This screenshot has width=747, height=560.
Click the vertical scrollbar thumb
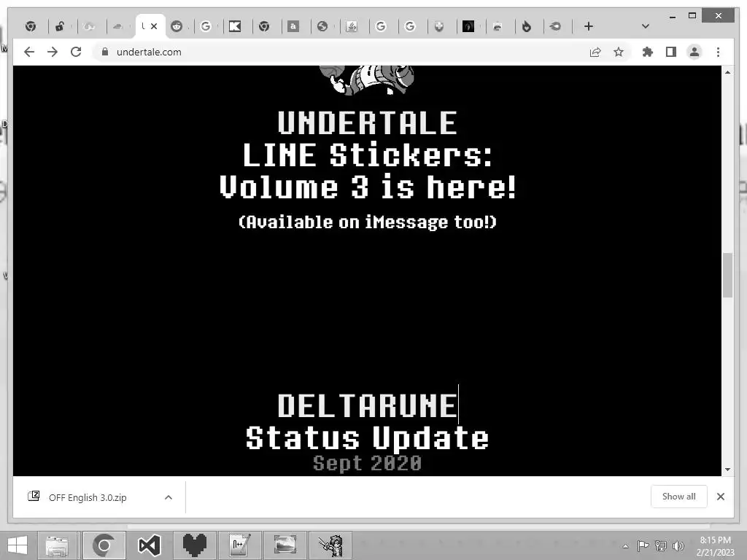[x=727, y=275]
